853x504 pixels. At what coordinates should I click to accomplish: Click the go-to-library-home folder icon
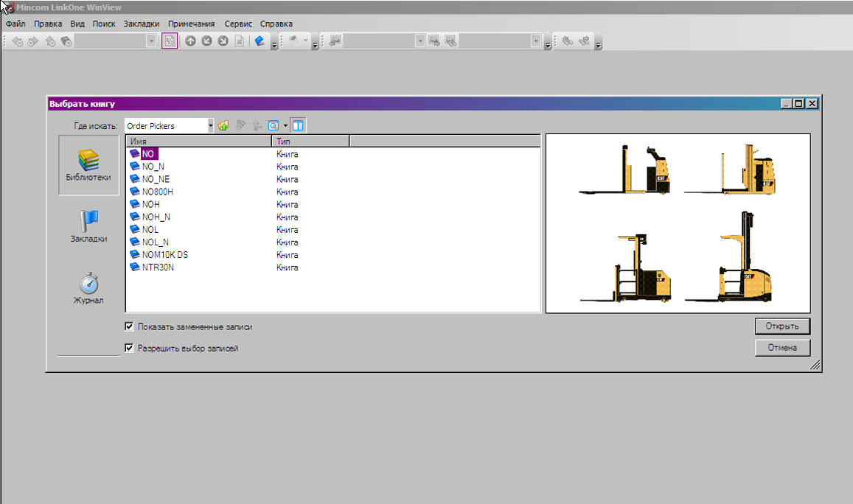point(223,126)
